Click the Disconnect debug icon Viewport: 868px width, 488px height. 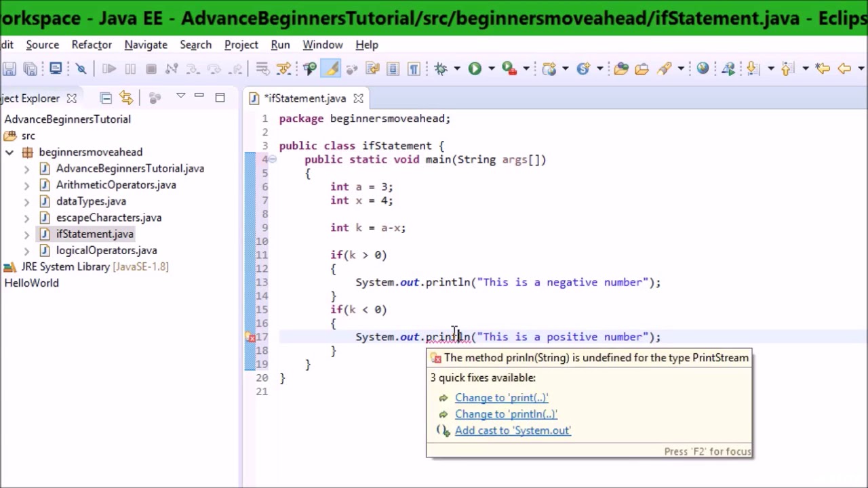click(172, 68)
